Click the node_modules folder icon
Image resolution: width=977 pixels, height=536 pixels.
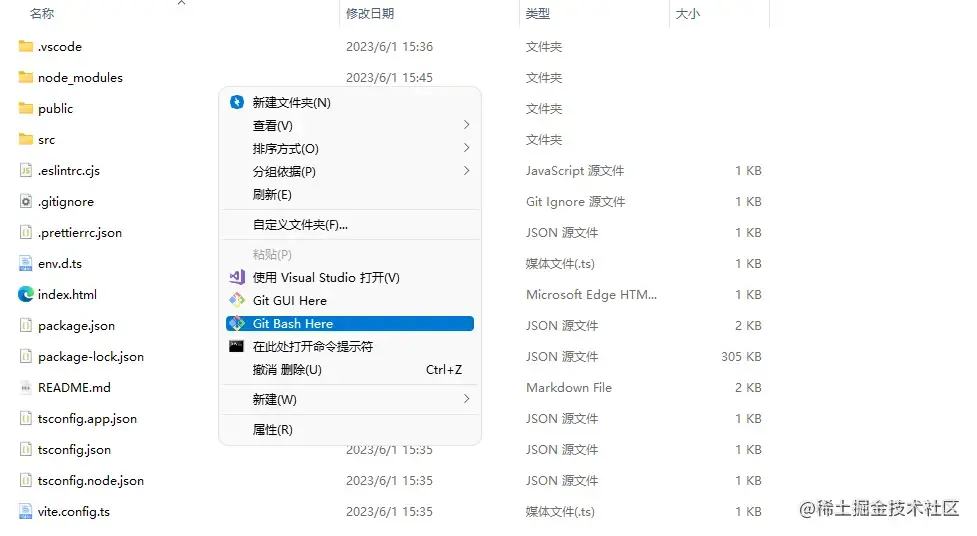(26, 77)
